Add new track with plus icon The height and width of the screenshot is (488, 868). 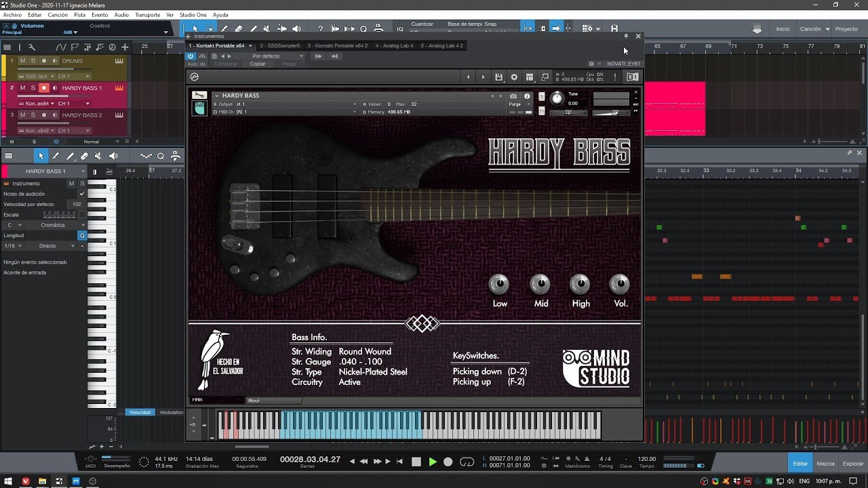[126, 47]
